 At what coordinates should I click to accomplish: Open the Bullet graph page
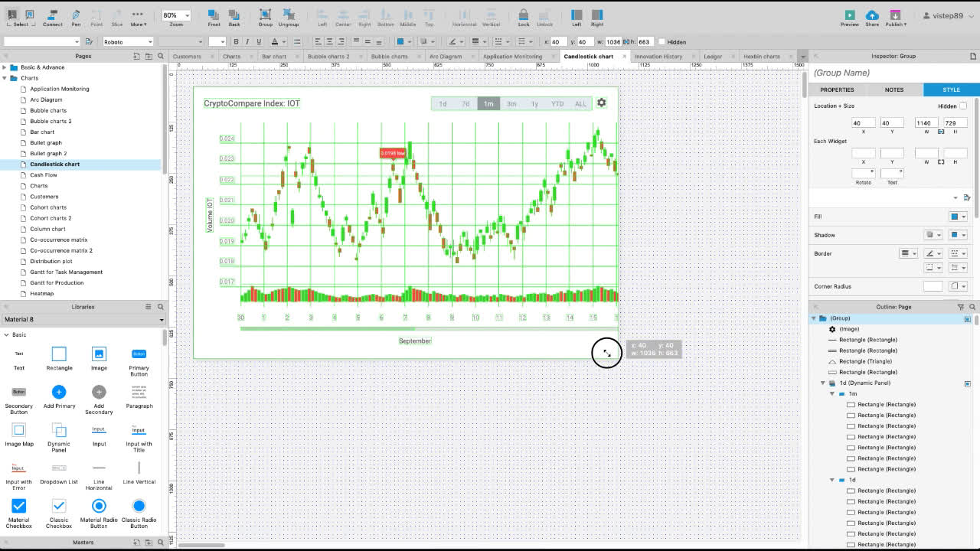click(x=46, y=142)
